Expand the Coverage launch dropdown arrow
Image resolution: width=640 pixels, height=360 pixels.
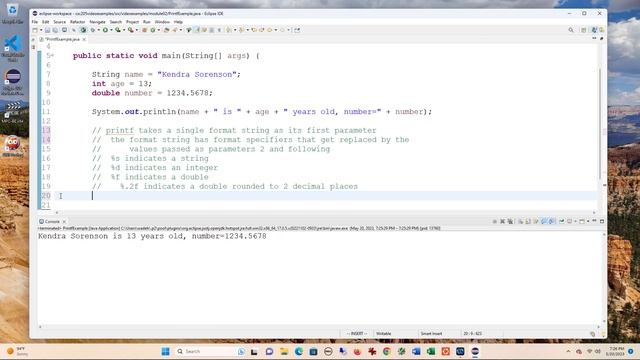click(124, 30)
